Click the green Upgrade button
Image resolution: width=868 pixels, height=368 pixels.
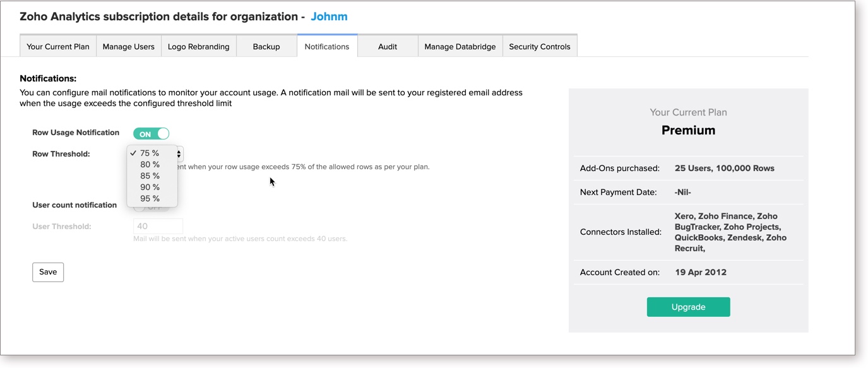(688, 307)
